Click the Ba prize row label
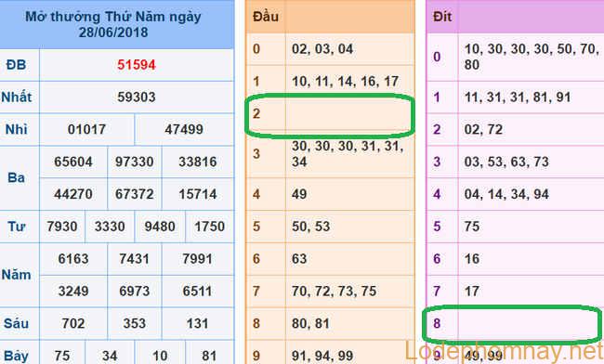 tap(16, 177)
